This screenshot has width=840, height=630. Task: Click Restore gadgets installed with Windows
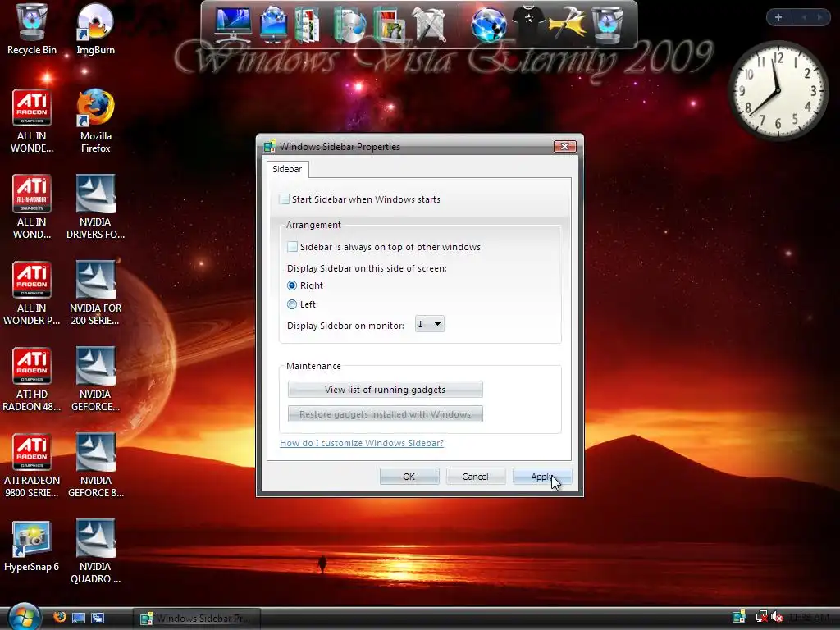(x=386, y=414)
